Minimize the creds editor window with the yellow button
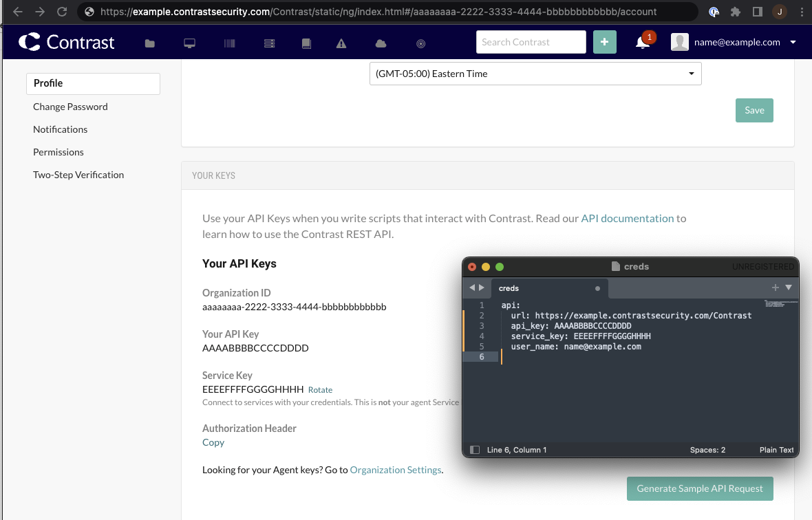Viewport: 812px width, 520px height. (486, 267)
